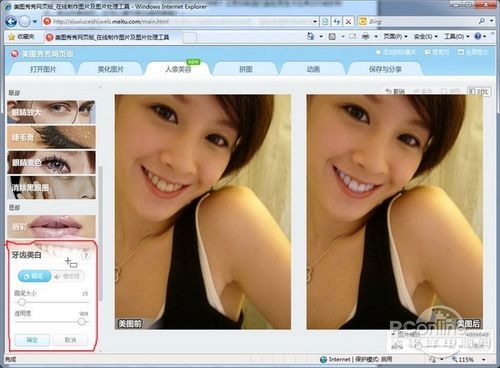Image resolution: width=500 pixels, height=368 pixels.
Task: Click the 美图后 after-image preview
Action: 395,212
